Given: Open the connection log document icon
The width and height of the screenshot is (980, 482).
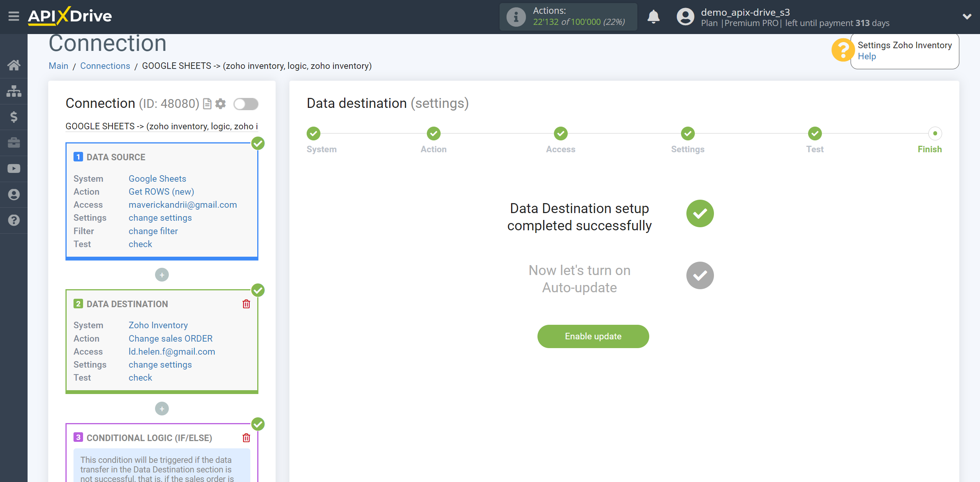Looking at the screenshot, I should (207, 104).
